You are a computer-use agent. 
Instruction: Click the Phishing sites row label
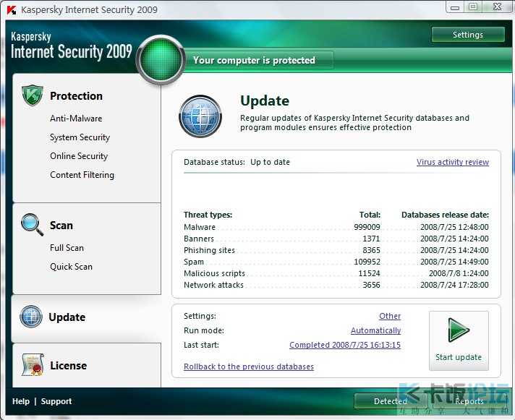point(209,250)
